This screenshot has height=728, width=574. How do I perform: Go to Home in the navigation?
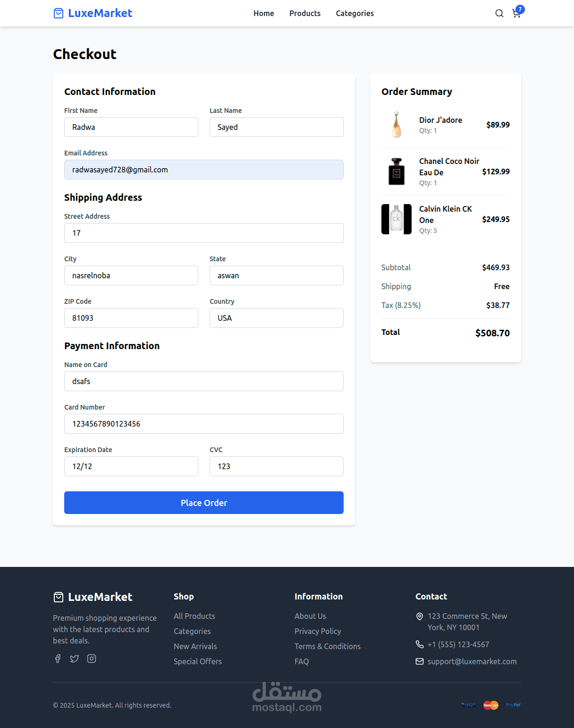(x=263, y=13)
